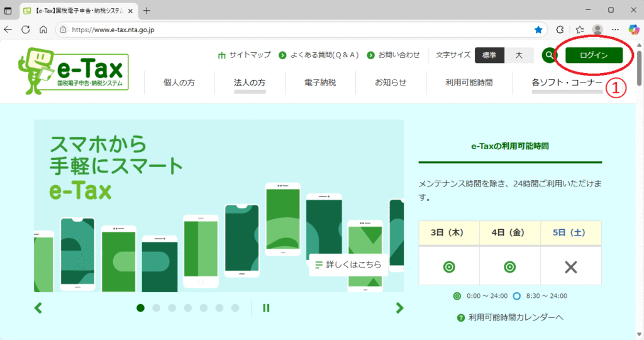Open the site search magnifier icon
The height and width of the screenshot is (340, 644).
[549, 55]
